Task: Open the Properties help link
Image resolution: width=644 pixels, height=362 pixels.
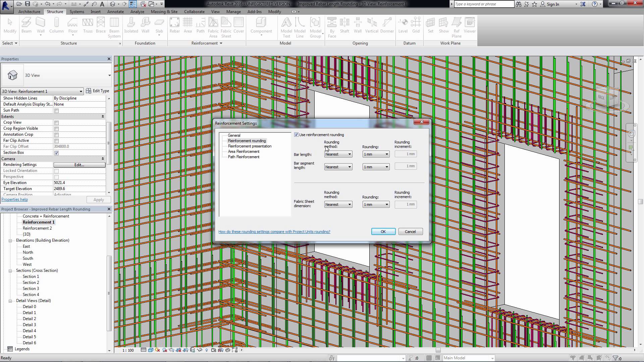Action: click(x=14, y=199)
